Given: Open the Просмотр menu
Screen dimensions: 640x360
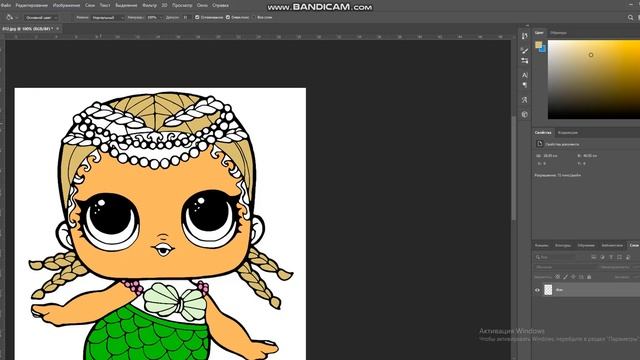Looking at the screenshot, I should (182, 5).
